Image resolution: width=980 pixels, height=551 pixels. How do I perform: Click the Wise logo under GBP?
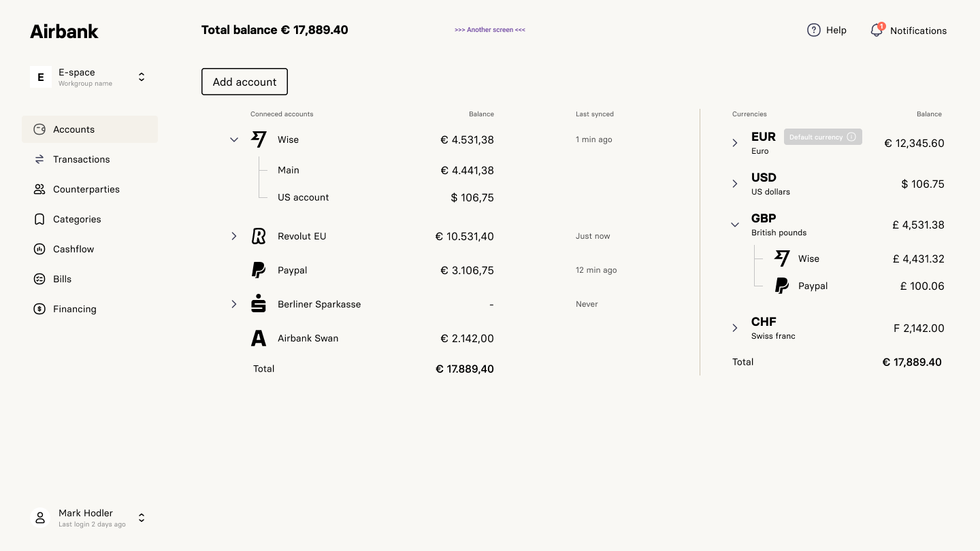pyautogui.click(x=783, y=258)
